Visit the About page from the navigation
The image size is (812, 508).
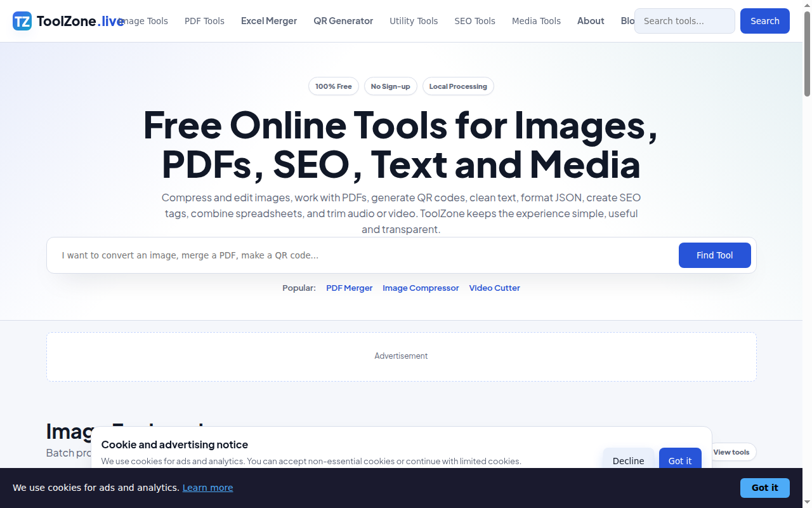[x=591, y=21]
